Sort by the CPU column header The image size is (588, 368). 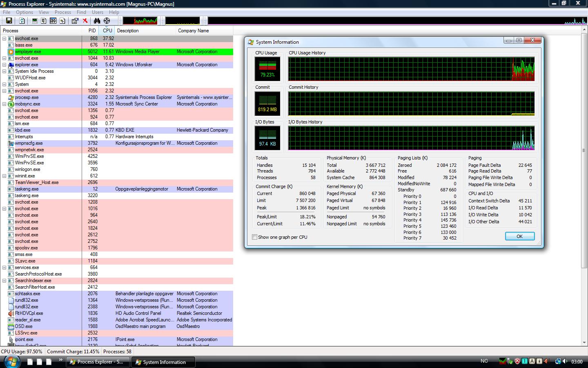[x=107, y=31]
